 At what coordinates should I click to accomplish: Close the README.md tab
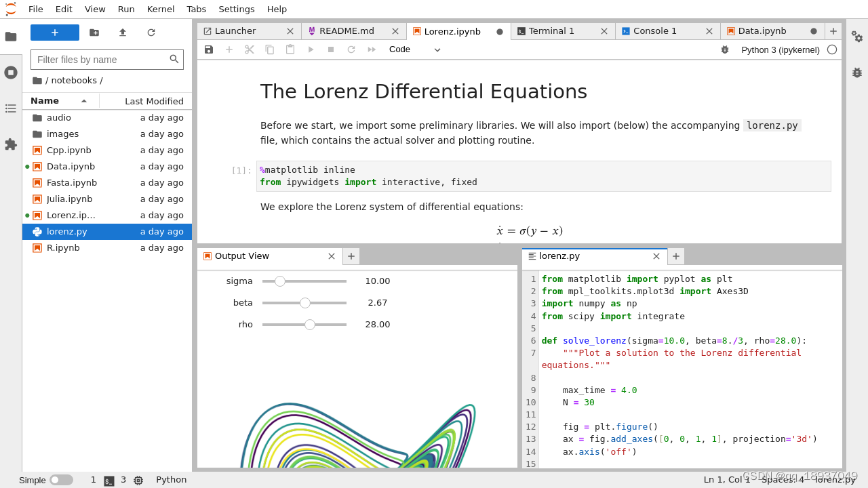point(395,31)
